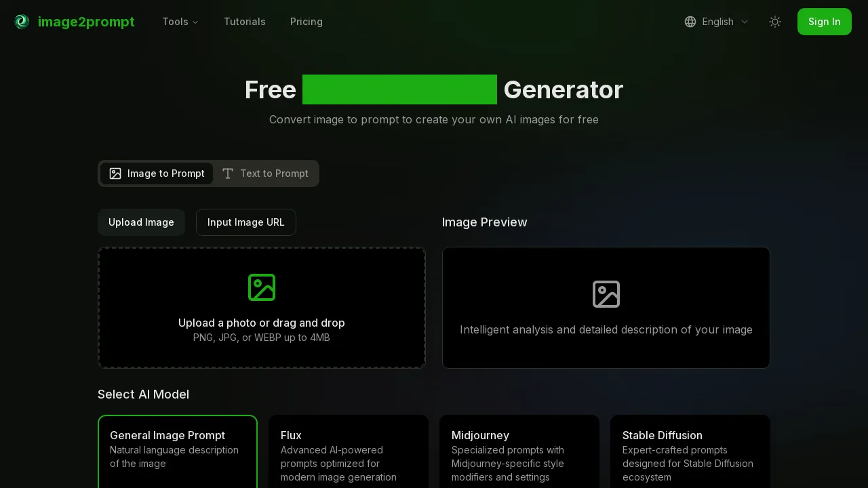Select the Upload Image option
This screenshot has width=868, height=488.
click(x=141, y=222)
